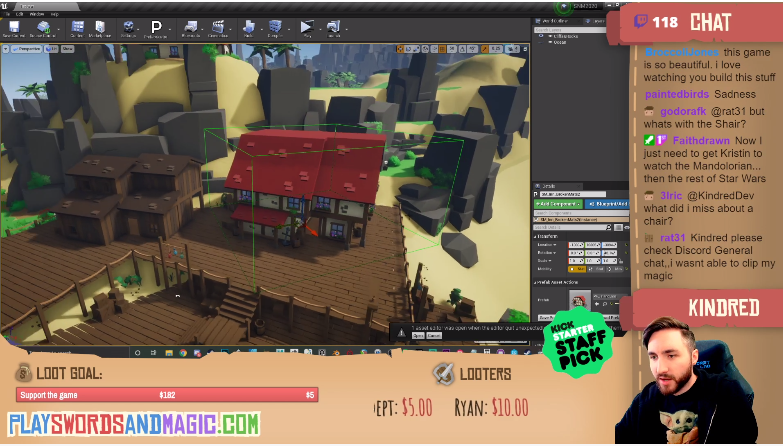Select the viewport rotate gizmo mode icon

pyautogui.click(x=408, y=49)
